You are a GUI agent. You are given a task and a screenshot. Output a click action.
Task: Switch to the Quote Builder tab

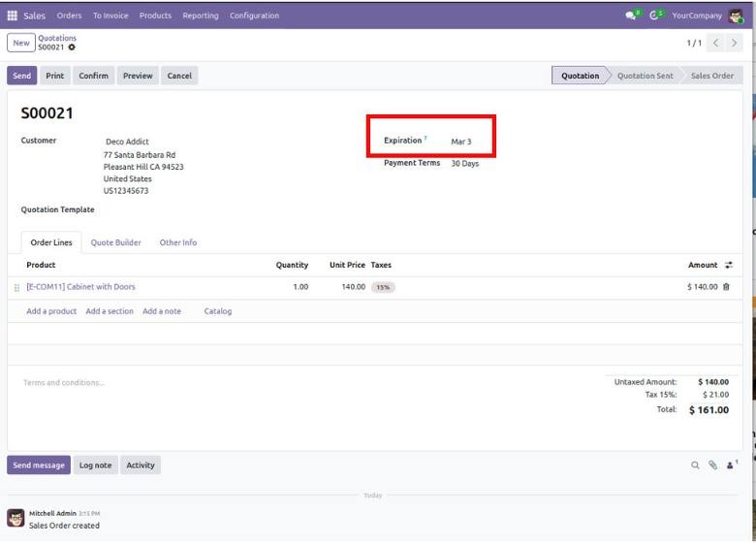coord(115,242)
